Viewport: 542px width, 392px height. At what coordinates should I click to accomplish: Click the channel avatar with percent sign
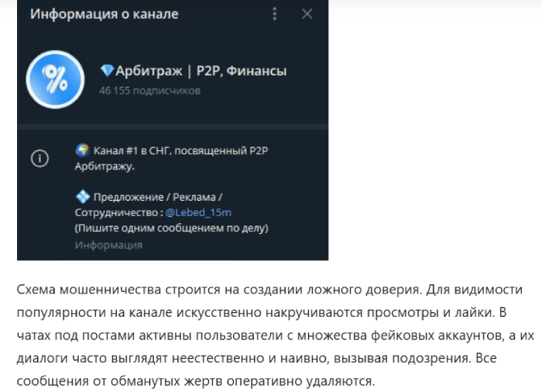click(54, 79)
